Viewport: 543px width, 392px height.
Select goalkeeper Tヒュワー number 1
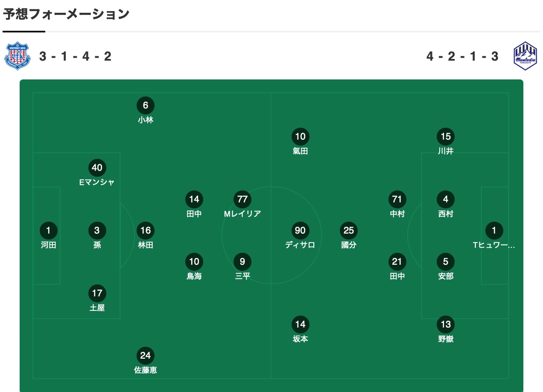coord(494,236)
